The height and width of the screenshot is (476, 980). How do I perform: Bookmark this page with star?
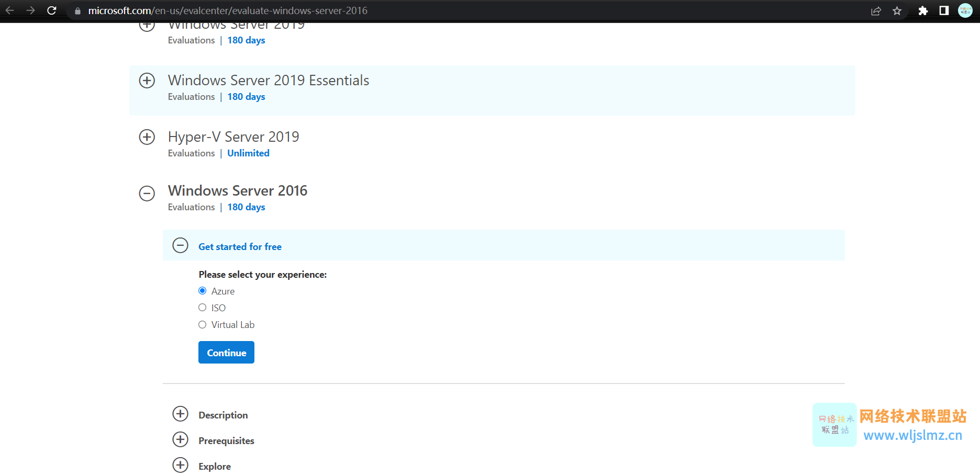tap(897, 11)
